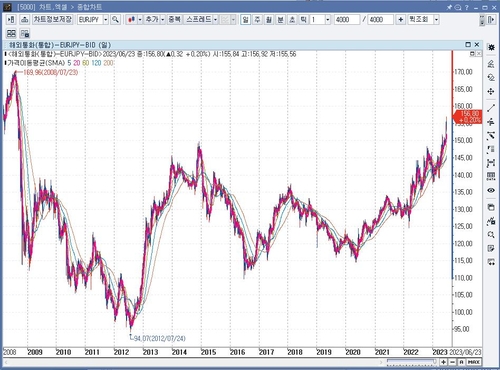Click the MAX button at bottom right

coord(474,362)
